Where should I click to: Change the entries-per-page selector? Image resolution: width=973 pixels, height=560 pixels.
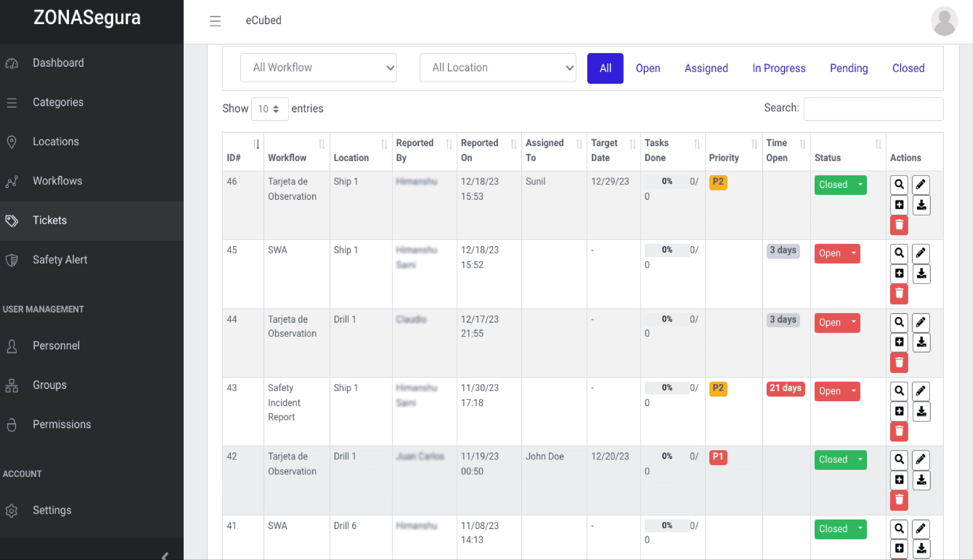point(269,109)
